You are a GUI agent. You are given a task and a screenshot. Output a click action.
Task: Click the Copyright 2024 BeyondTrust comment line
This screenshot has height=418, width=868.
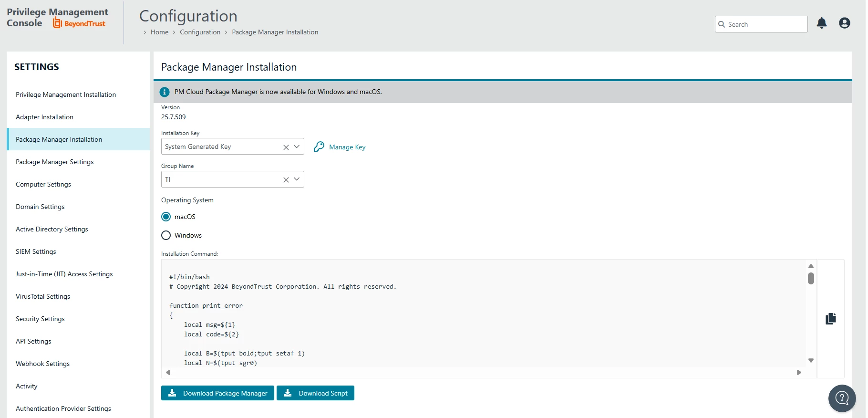click(x=283, y=287)
